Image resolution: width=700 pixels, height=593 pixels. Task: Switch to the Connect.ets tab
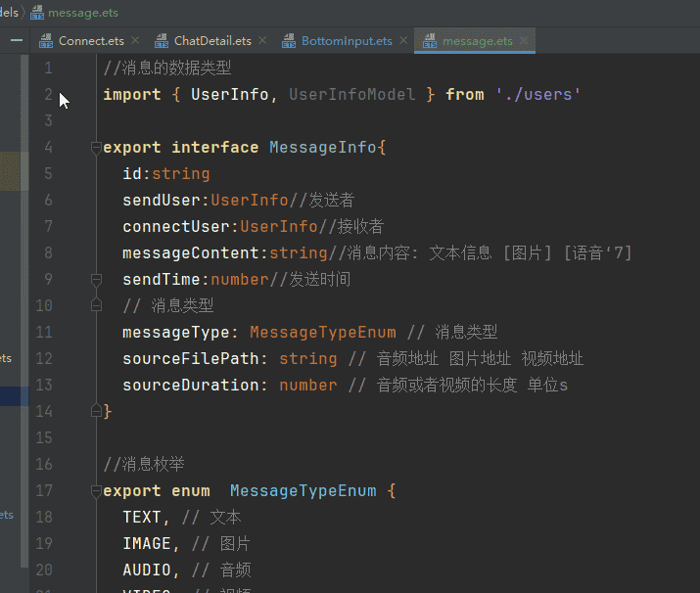(x=90, y=41)
